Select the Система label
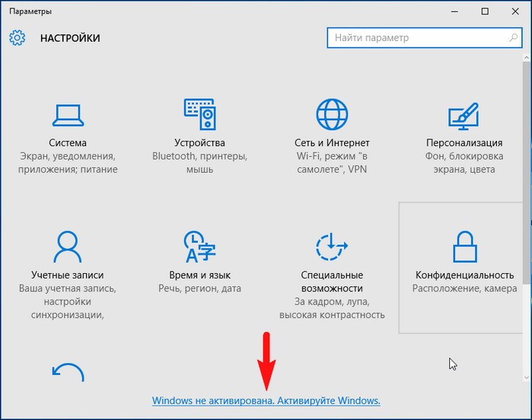The height and width of the screenshot is (420, 532). point(68,143)
